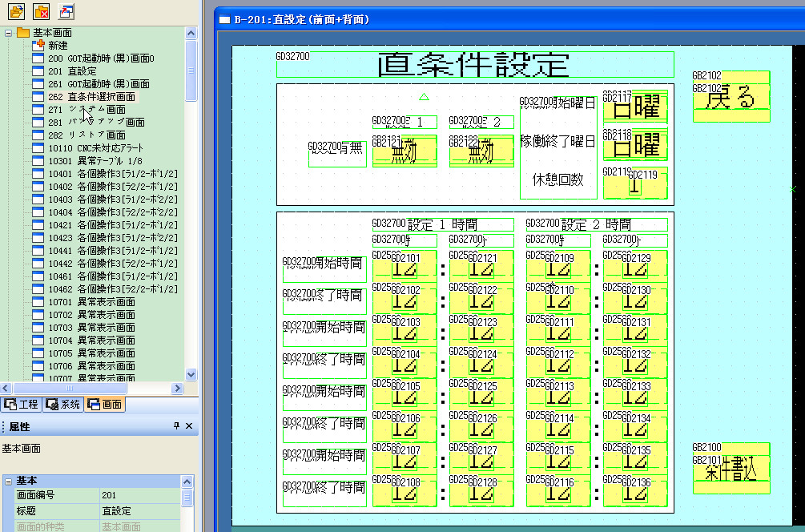Viewport: 805px width, 532px height.
Task: Click the open-folder icon in the top toolbar
Action: (16, 11)
